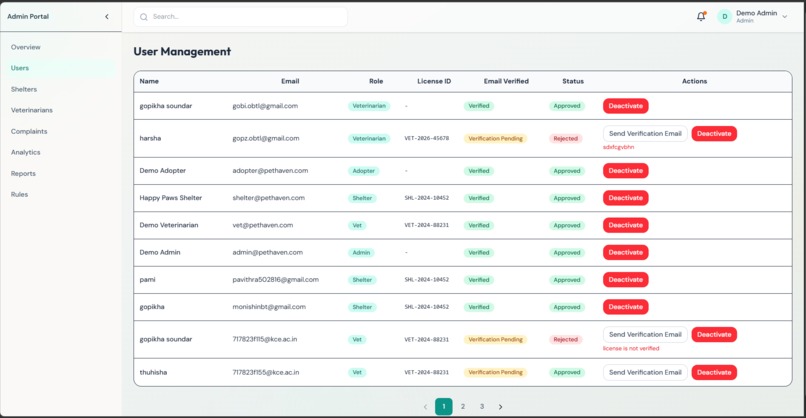Click the Email Verified column header
The width and height of the screenshot is (806, 418).
pyautogui.click(x=506, y=81)
